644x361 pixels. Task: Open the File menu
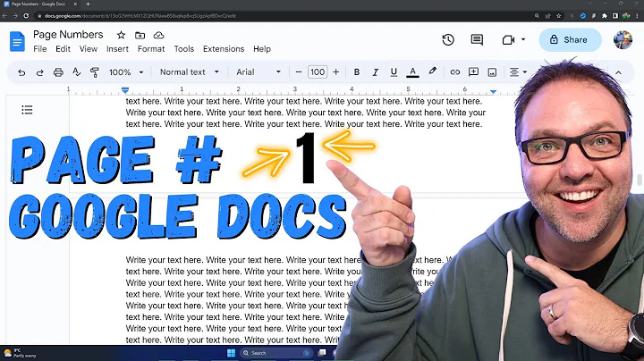click(x=40, y=49)
